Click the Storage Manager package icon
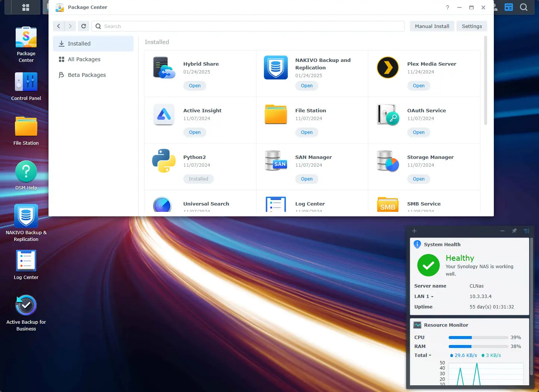 coord(388,161)
